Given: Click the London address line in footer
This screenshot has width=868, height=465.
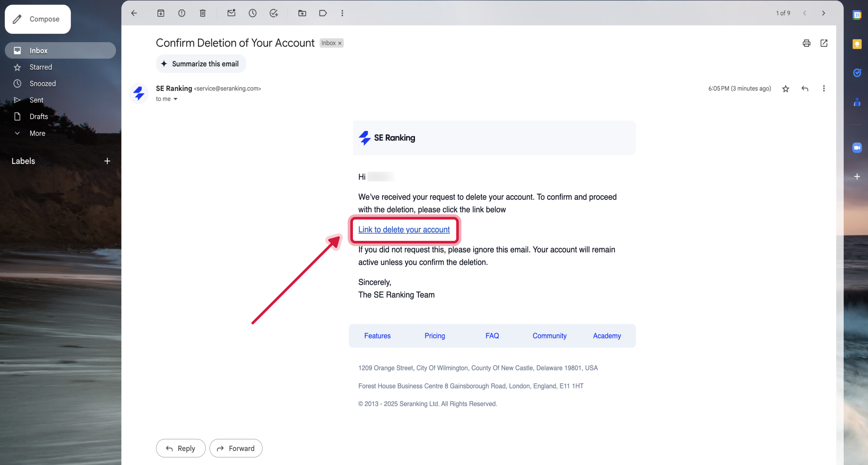Looking at the screenshot, I should (x=471, y=386).
